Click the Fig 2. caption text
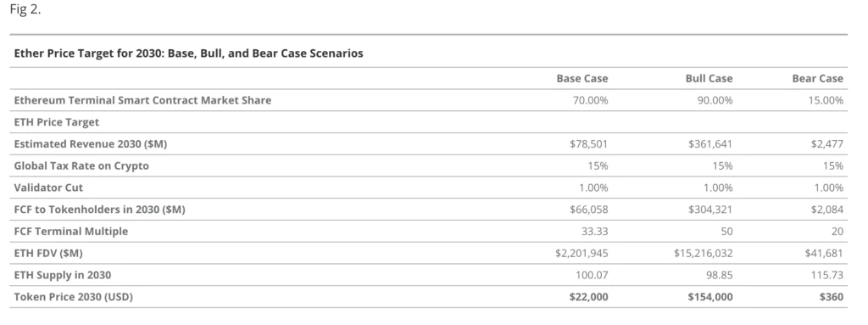 [25, 9]
